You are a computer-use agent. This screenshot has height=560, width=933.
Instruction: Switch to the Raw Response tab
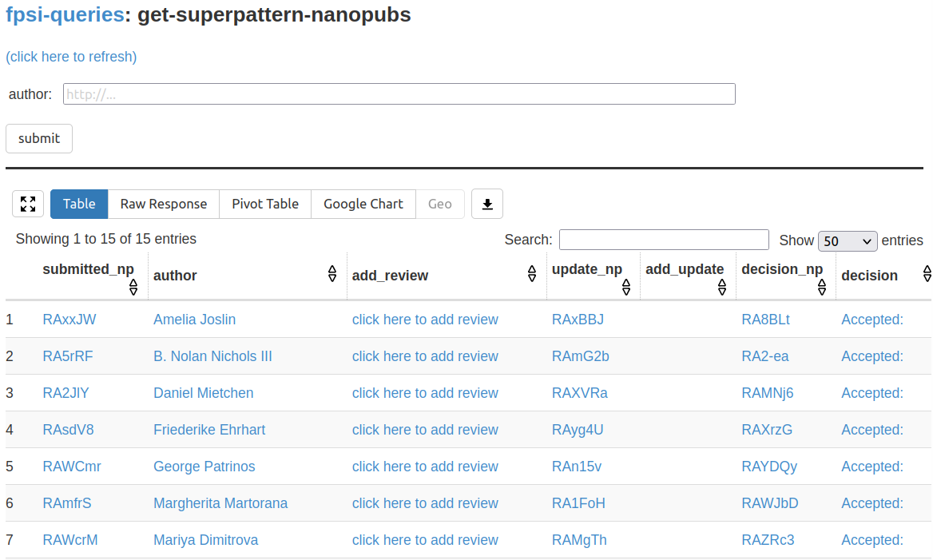pos(164,204)
